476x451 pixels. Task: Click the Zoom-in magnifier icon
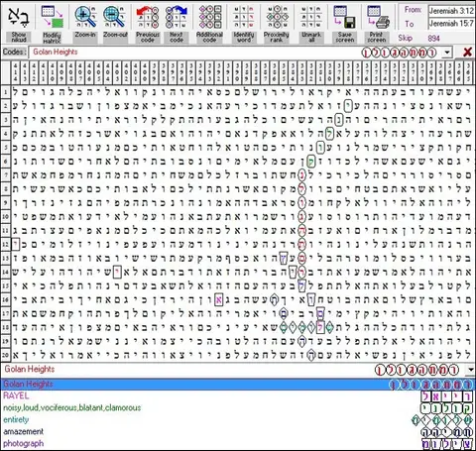[85, 17]
